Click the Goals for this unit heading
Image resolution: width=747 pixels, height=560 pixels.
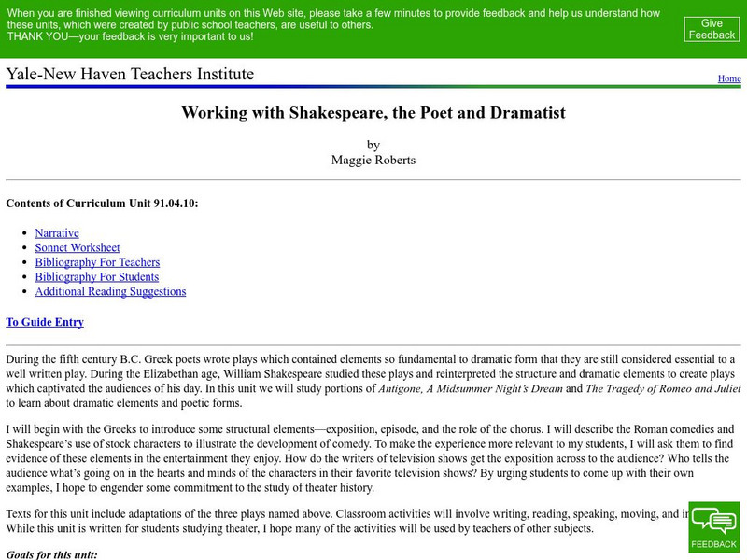(51, 554)
